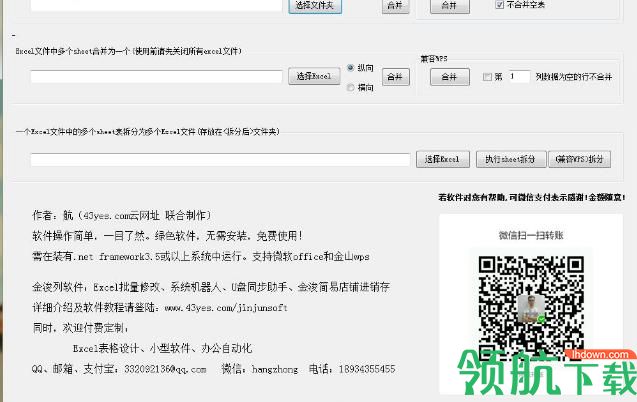Click the WeChat payment QR code image
The width and height of the screenshot is (637, 402).
pos(531,309)
